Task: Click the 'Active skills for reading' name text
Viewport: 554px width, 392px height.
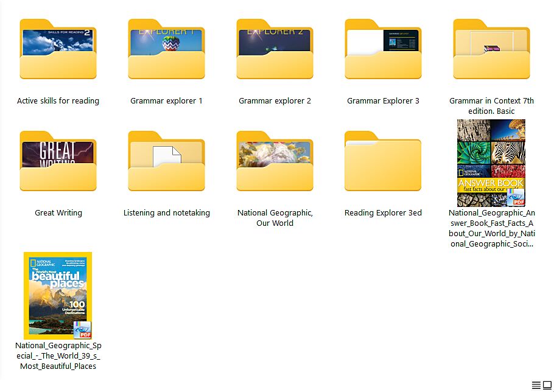Action: 58,101
